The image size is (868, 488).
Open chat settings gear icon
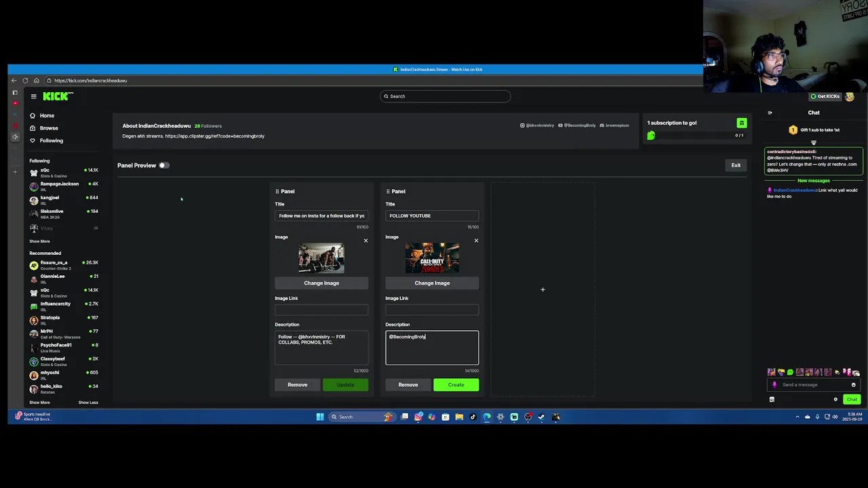pyautogui.click(x=835, y=399)
